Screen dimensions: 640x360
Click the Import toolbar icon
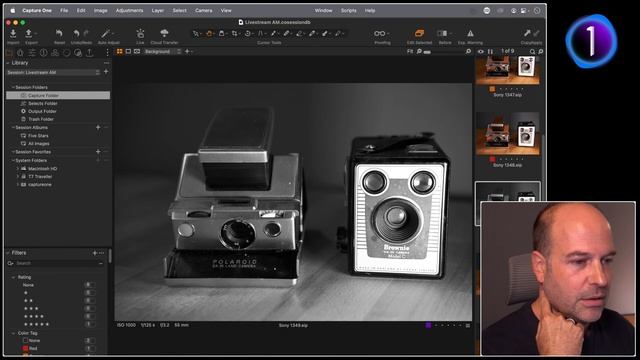[x=13, y=33]
